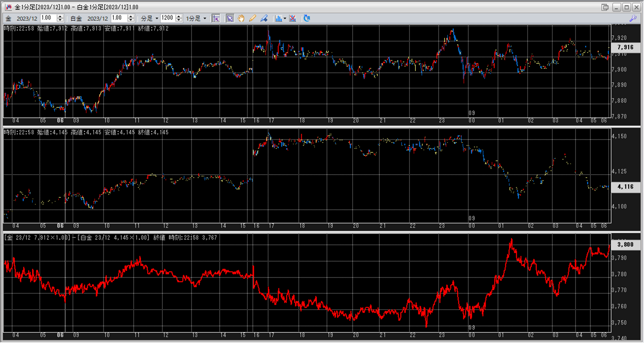
Task: Decrease the platinum 1.00 multiplier stepper
Action: tap(131, 20)
